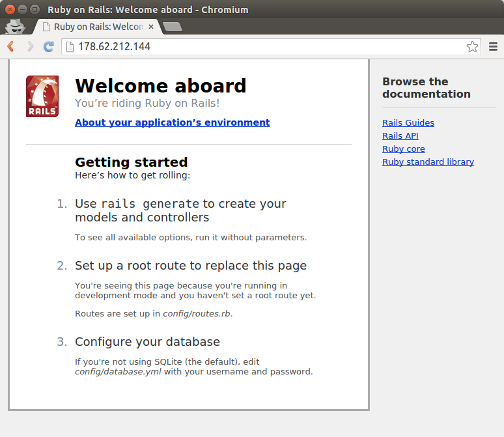504x437 pixels.
Task: Close the Ruby on Rails tab
Action: pyautogui.click(x=151, y=27)
